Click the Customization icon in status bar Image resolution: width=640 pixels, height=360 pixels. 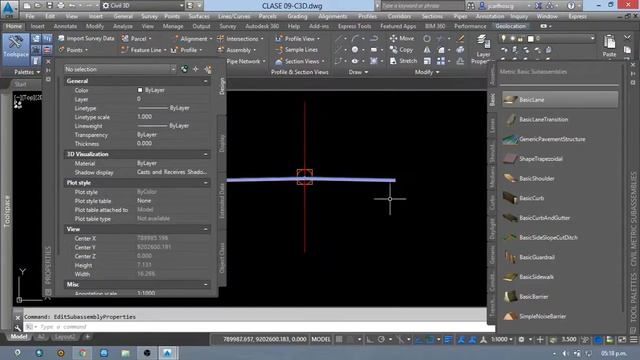pos(633,340)
